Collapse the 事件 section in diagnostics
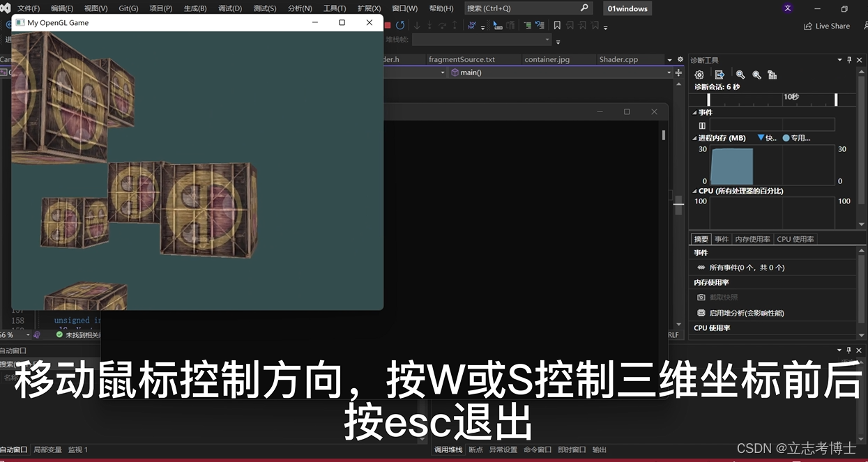Image resolution: width=868 pixels, height=462 pixels. click(695, 112)
